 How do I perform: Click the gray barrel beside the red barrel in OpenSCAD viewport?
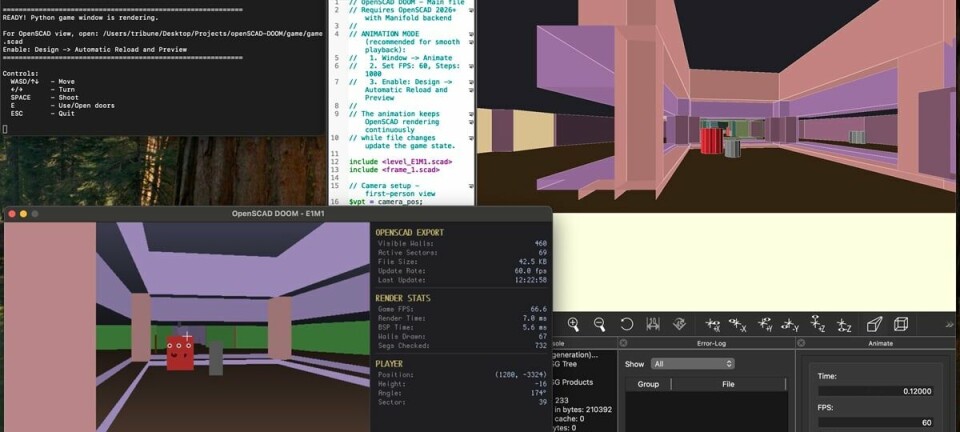pyautogui.click(x=732, y=149)
